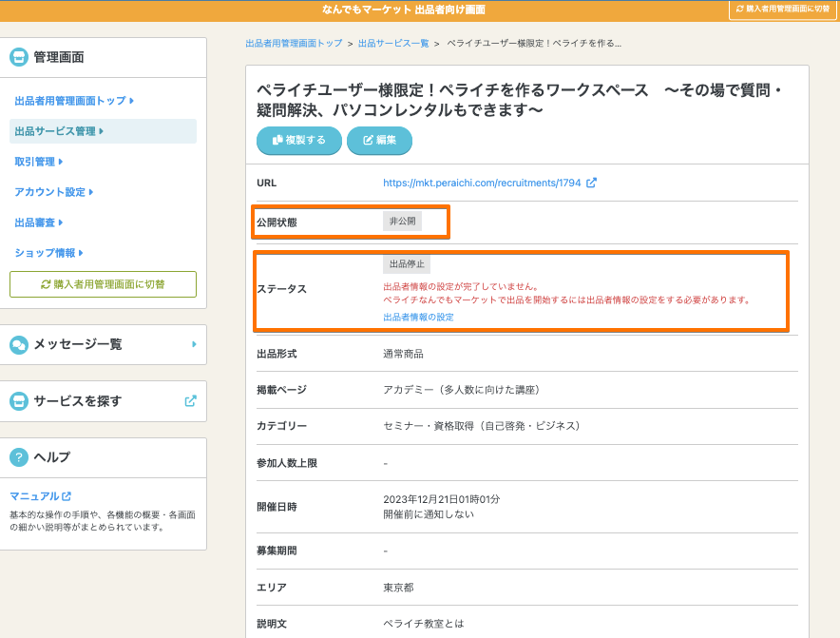Open 出品審査 sidebar item

click(x=38, y=222)
